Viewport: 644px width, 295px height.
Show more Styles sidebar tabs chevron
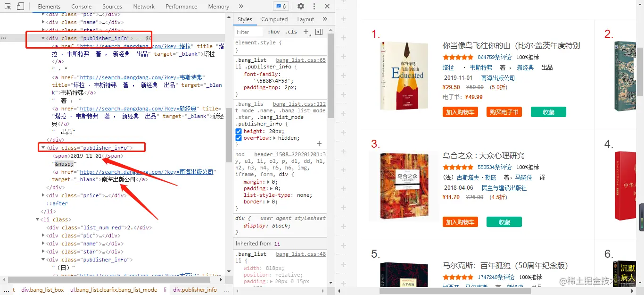[325, 19]
